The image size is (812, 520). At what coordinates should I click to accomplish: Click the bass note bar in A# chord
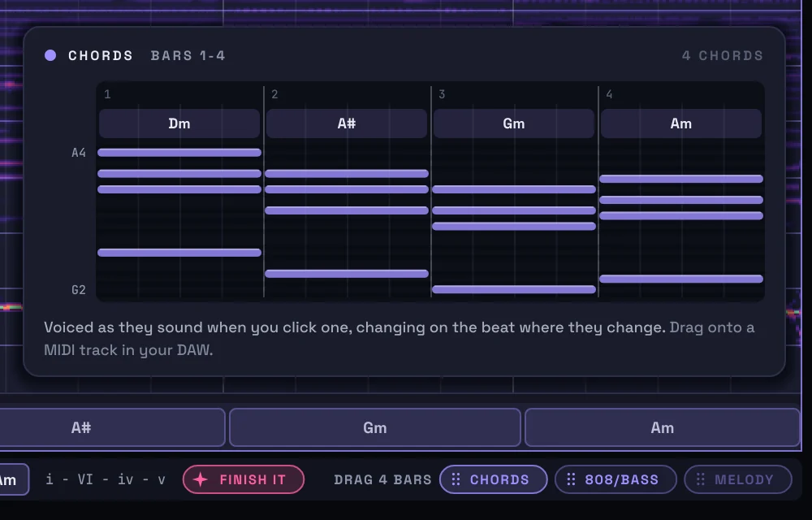(x=347, y=274)
